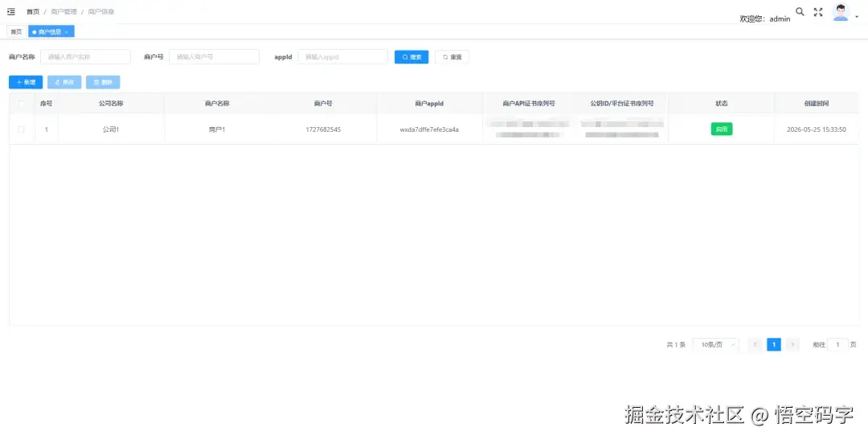Select the 商户信息 tab
The image size is (868, 440).
point(51,31)
